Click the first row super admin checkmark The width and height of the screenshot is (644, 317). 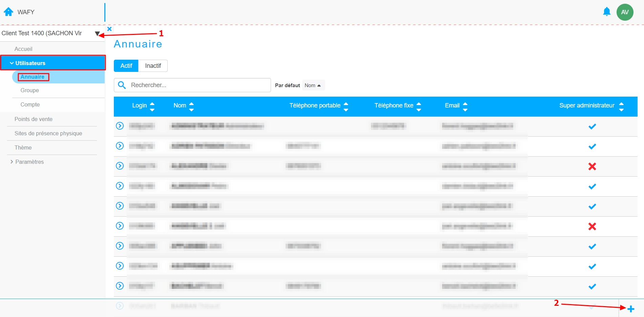[592, 126]
